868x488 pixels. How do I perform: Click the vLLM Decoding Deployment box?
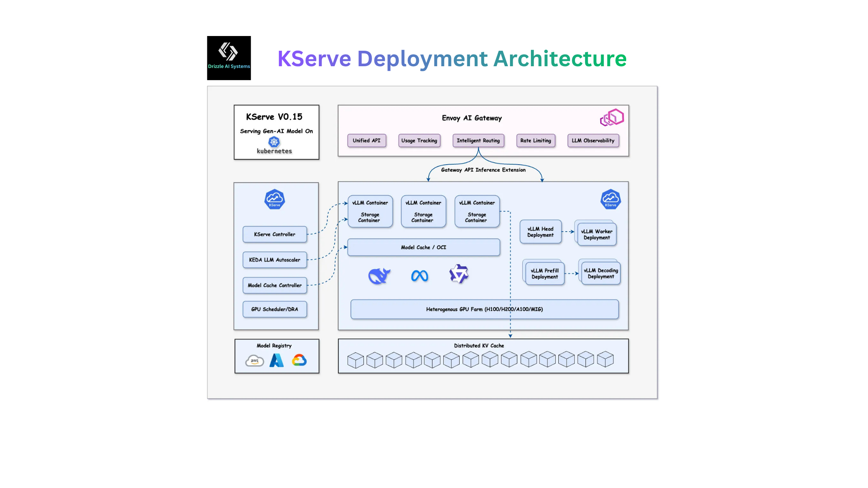[601, 273]
